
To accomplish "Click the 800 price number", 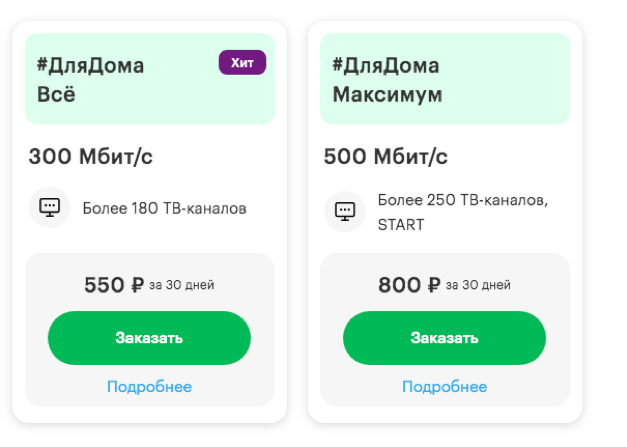I will tap(400, 285).
